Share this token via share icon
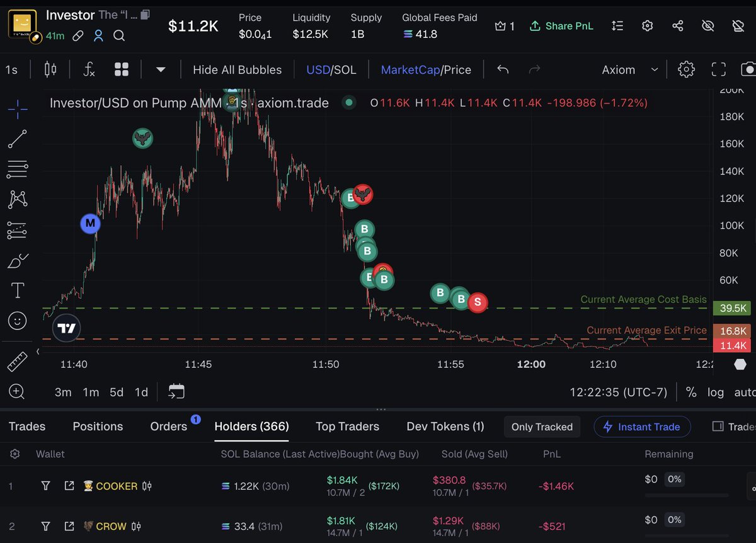 [678, 26]
